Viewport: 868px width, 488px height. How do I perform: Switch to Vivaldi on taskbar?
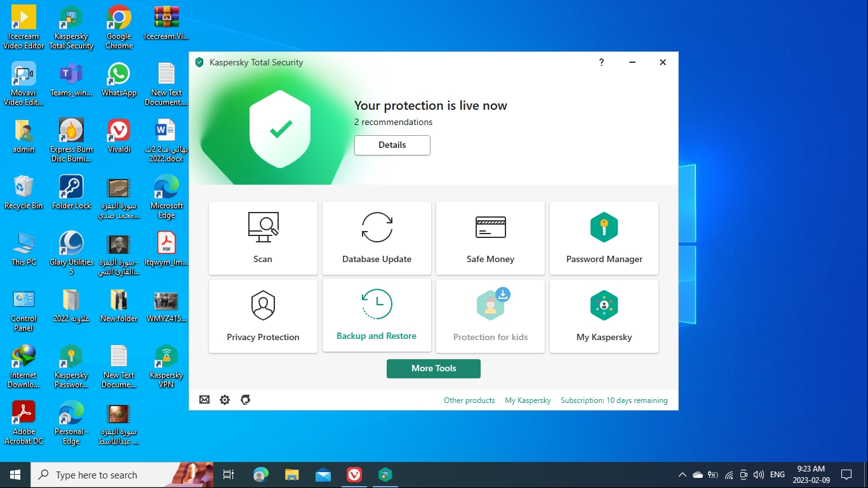click(x=354, y=475)
